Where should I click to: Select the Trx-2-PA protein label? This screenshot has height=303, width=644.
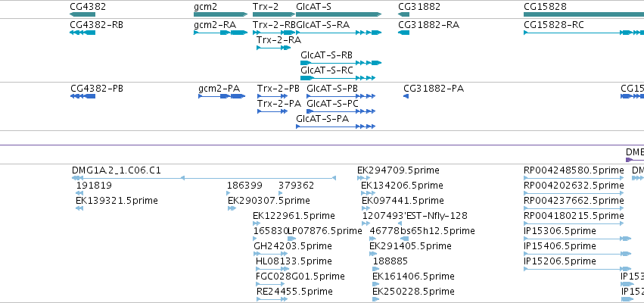(x=279, y=104)
